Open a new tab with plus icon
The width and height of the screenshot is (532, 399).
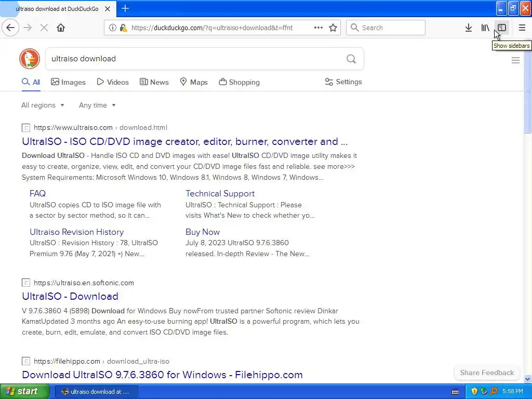(125, 8)
